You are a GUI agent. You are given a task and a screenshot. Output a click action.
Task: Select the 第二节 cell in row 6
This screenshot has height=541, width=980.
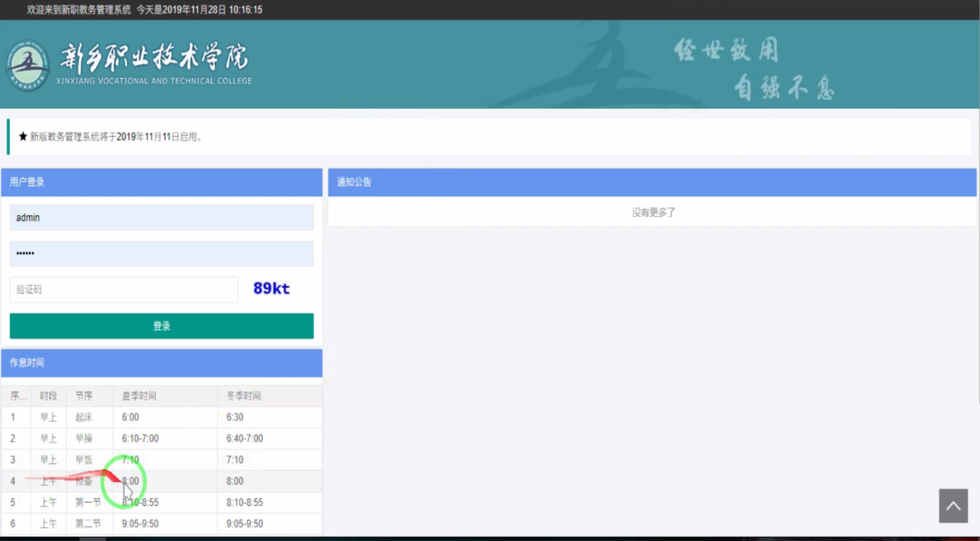pyautogui.click(x=88, y=523)
